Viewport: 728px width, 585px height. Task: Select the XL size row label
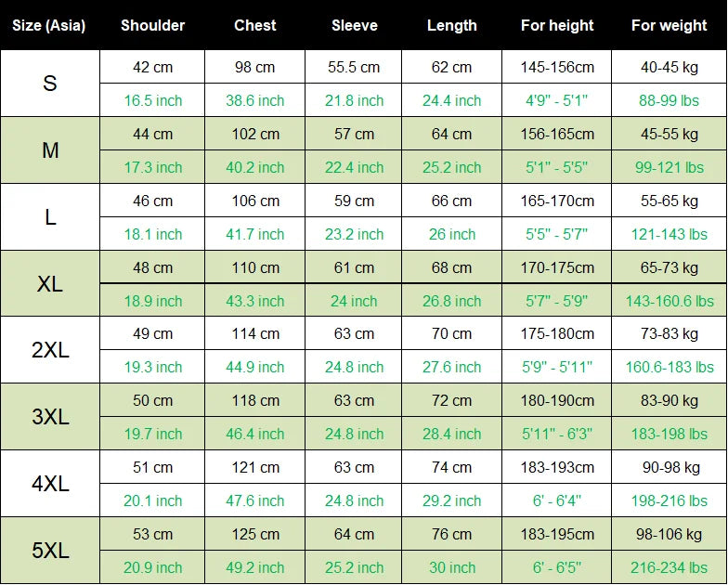pos(49,284)
